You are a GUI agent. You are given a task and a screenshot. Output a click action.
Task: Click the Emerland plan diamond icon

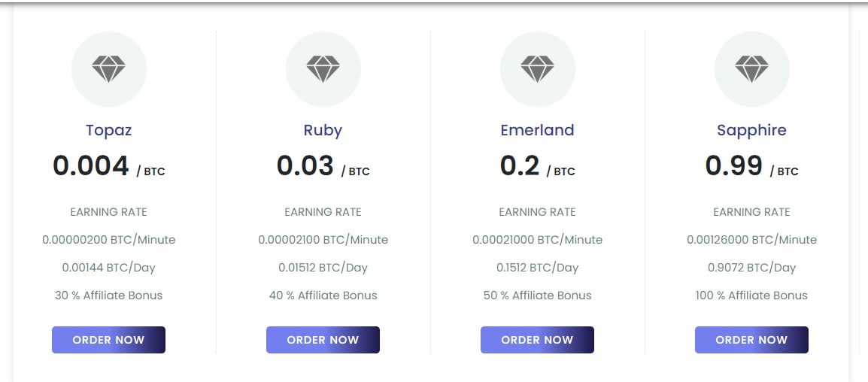pyautogui.click(x=537, y=69)
